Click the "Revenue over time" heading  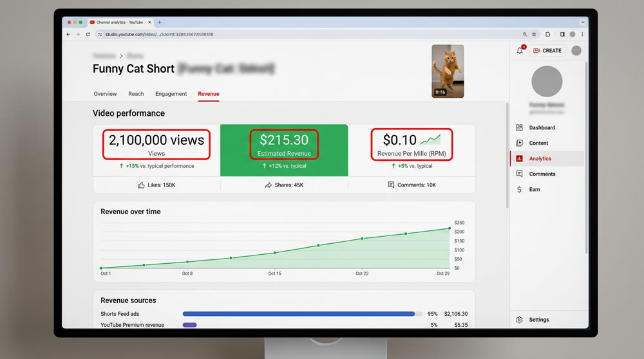[x=131, y=212]
